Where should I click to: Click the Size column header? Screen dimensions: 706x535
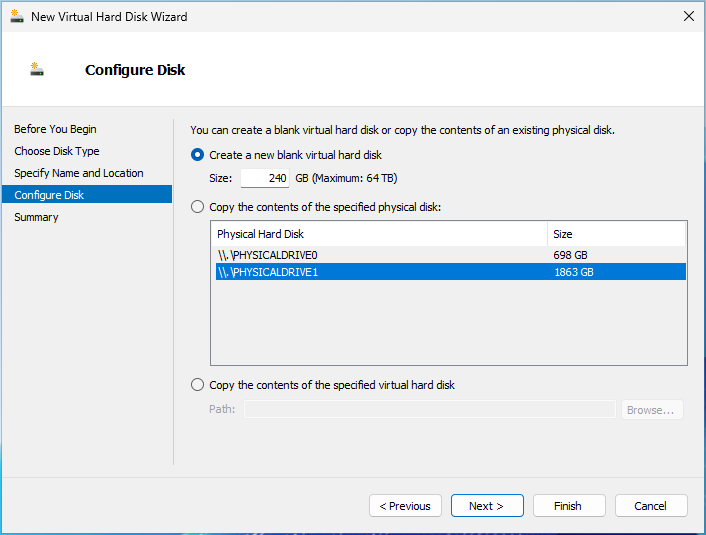pos(615,234)
